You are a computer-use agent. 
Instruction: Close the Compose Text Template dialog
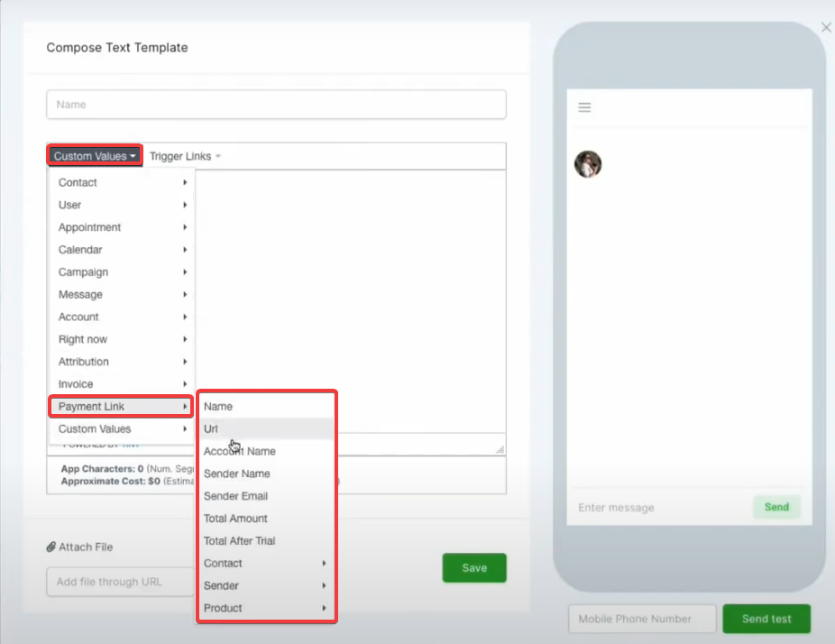826,27
